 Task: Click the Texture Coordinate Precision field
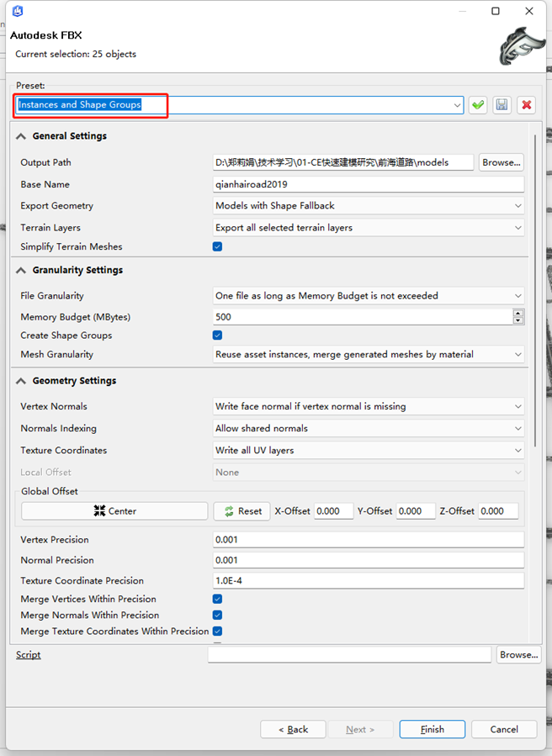tap(369, 580)
